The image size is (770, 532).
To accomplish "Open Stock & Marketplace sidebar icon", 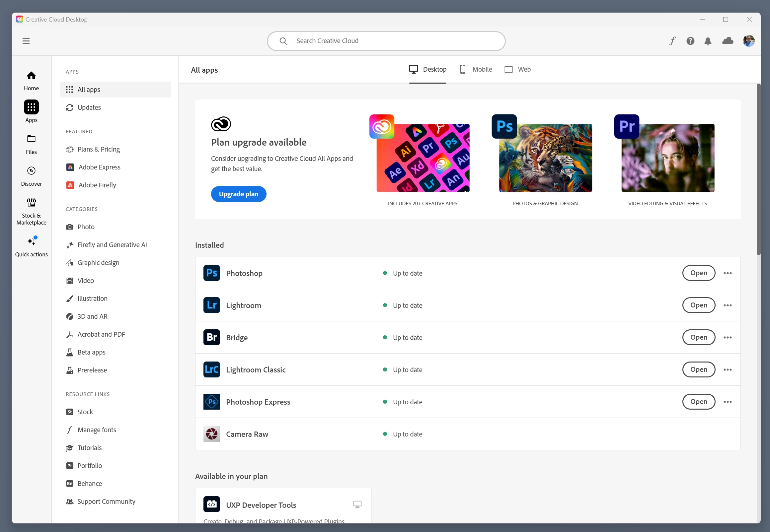I will pyautogui.click(x=31, y=211).
